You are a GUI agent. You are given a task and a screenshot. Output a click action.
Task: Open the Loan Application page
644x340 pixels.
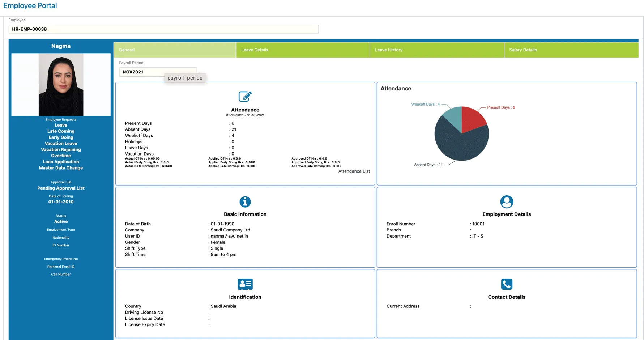point(60,162)
